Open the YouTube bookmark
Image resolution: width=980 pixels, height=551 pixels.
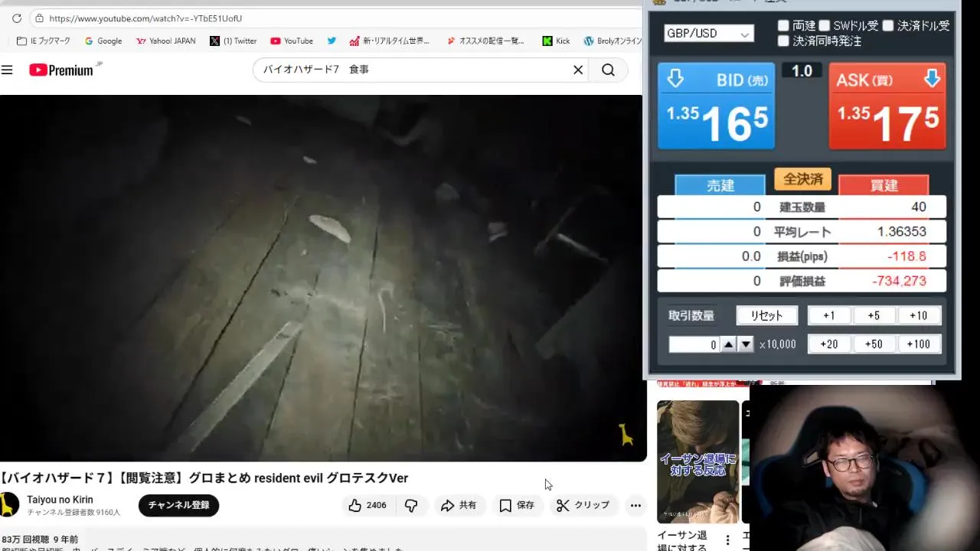pos(292,41)
